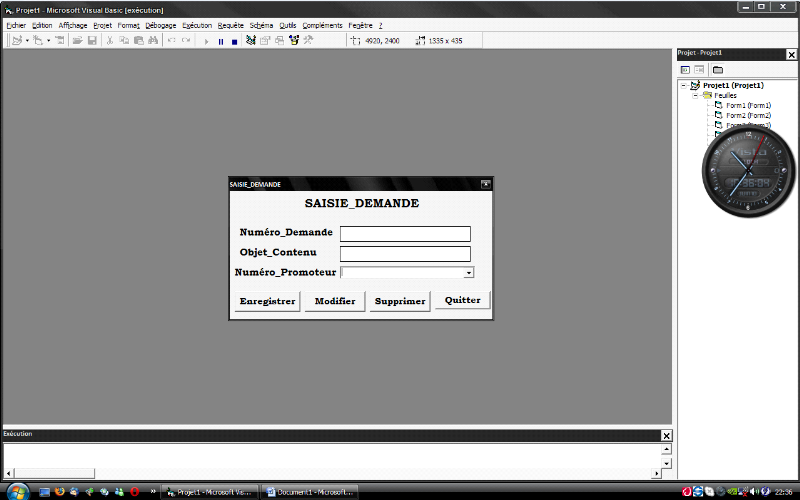Launch Opera from the quick launch bar
This screenshot has width=800, height=500.
(134, 492)
